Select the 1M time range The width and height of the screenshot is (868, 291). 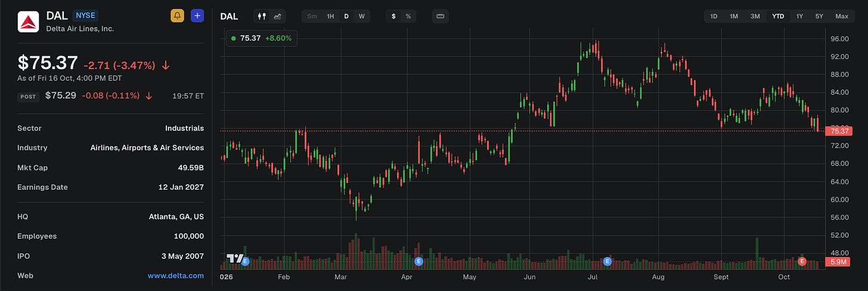coord(734,16)
